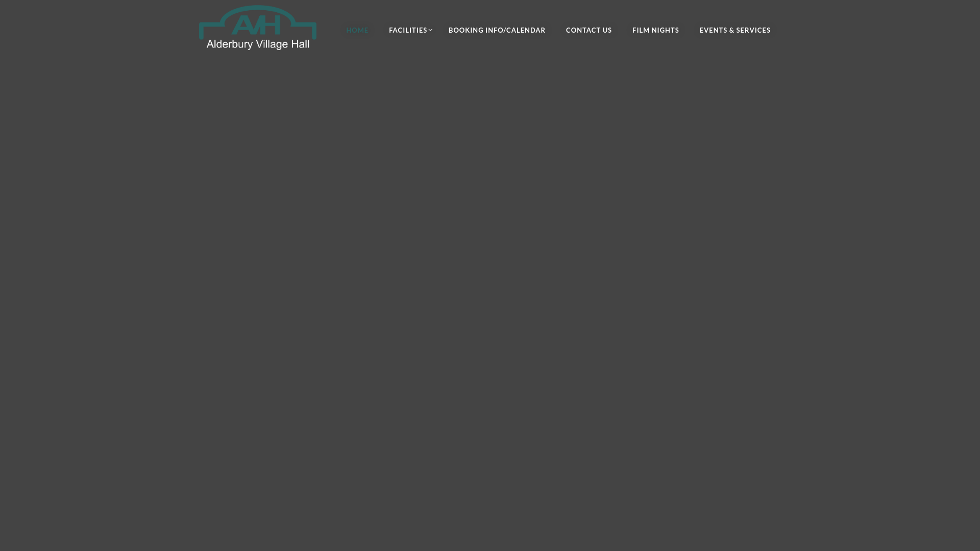This screenshot has width=980, height=551.
Task: Open the Home menu item
Action: (x=357, y=30)
